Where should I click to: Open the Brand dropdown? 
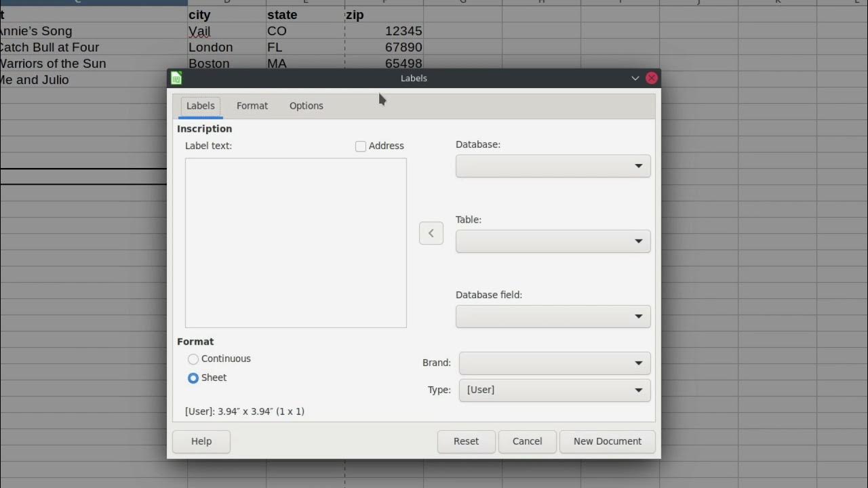[555, 363]
